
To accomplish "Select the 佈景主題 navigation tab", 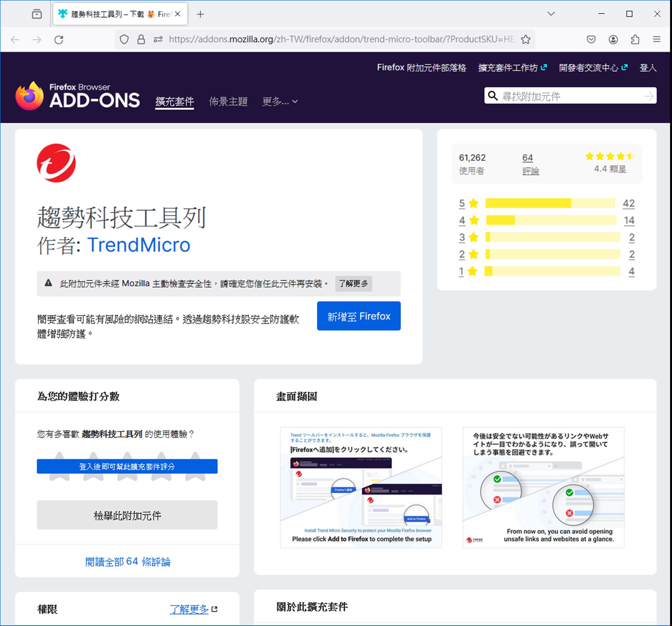I will pos(228,102).
